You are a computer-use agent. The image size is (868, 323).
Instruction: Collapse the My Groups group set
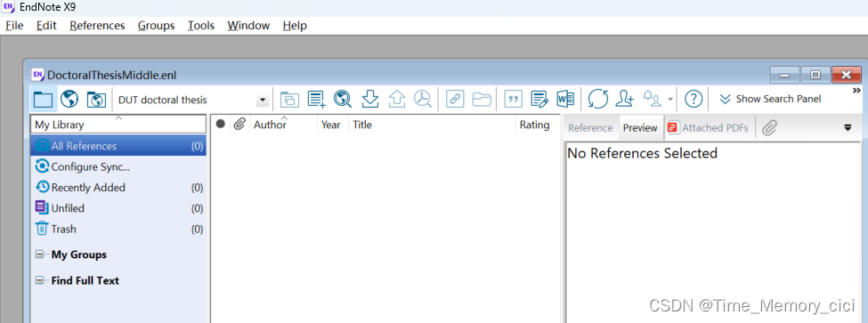point(39,255)
